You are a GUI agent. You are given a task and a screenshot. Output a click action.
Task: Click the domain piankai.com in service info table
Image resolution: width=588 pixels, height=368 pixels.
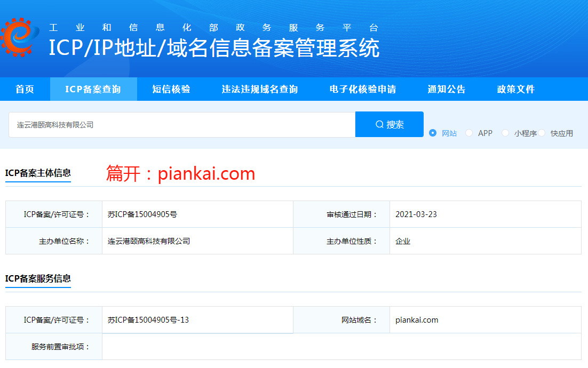tap(416, 319)
